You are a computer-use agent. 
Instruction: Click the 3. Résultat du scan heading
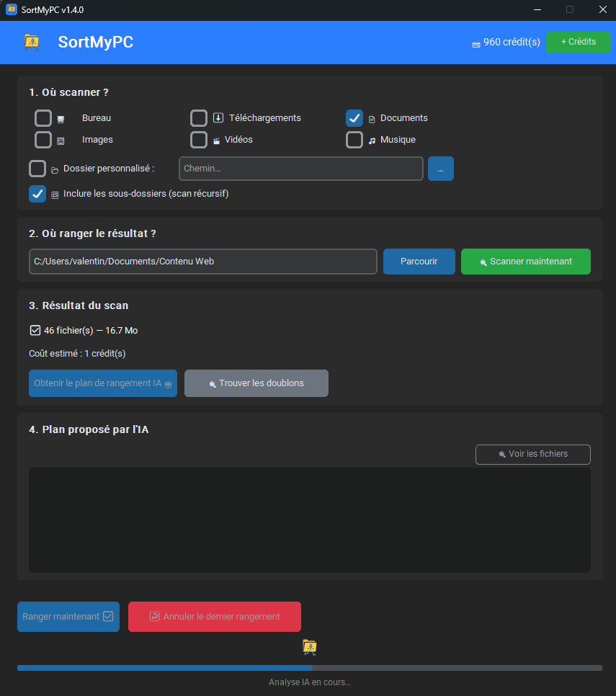click(79, 305)
